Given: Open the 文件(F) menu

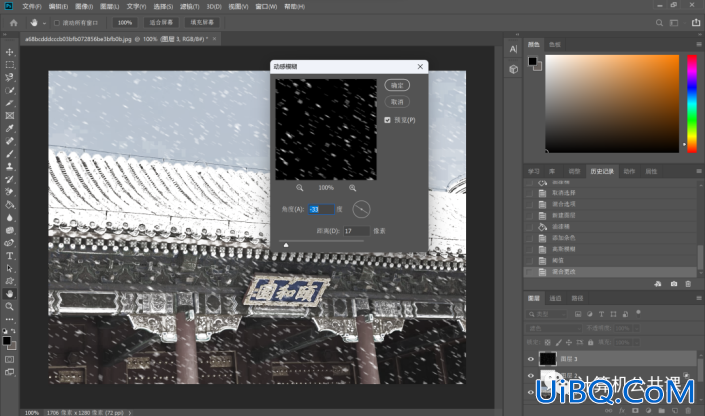Looking at the screenshot, I should coord(31,6).
